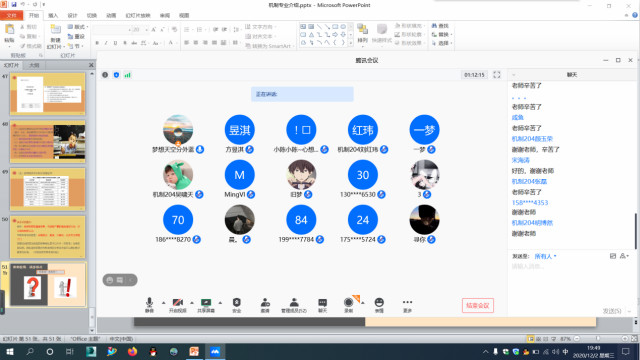Start recording the meeting
This screenshot has height=360, width=640.
point(349,305)
